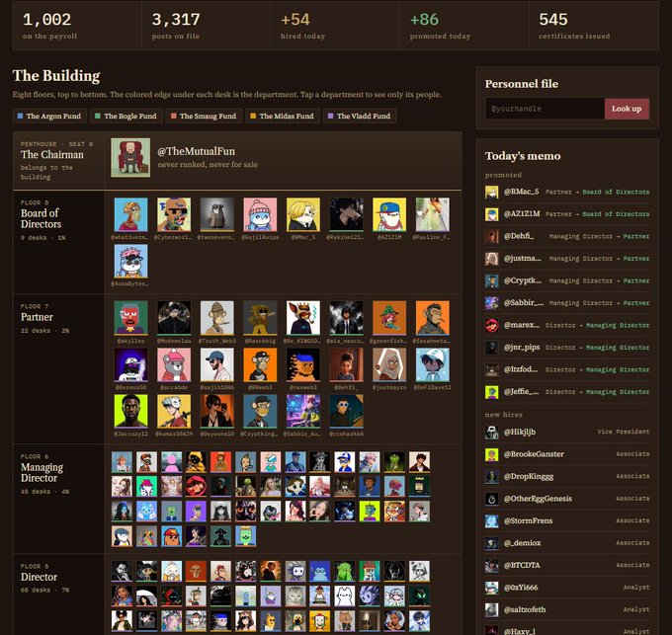Viewport: 672px width, 635px height.
Task: Show only The Vladd Fund people
Action: point(360,117)
